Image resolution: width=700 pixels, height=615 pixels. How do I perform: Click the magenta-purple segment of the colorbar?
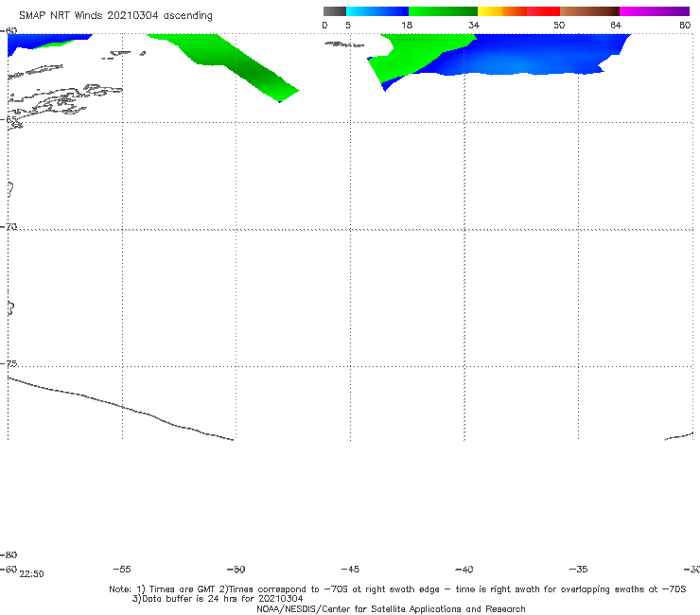[654, 11]
